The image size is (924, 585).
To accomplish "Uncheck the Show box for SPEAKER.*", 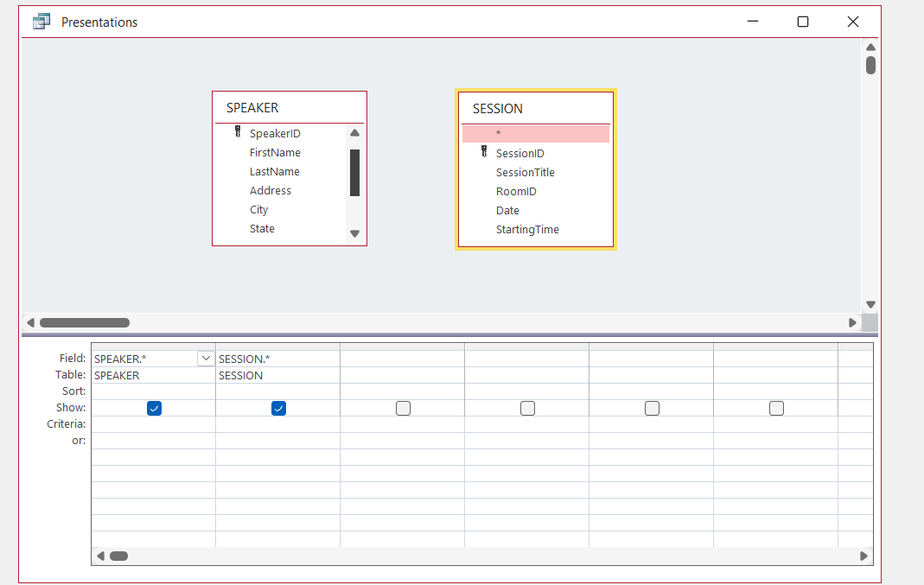I will [x=155, y=408].
